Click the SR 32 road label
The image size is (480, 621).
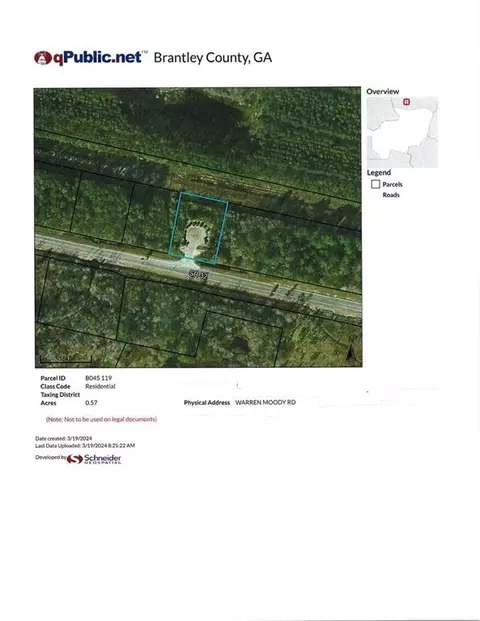[x=198, y=274]
